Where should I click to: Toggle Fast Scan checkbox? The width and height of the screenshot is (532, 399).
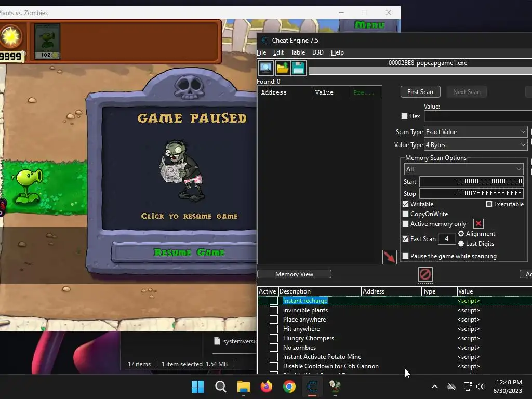[405, 238]
